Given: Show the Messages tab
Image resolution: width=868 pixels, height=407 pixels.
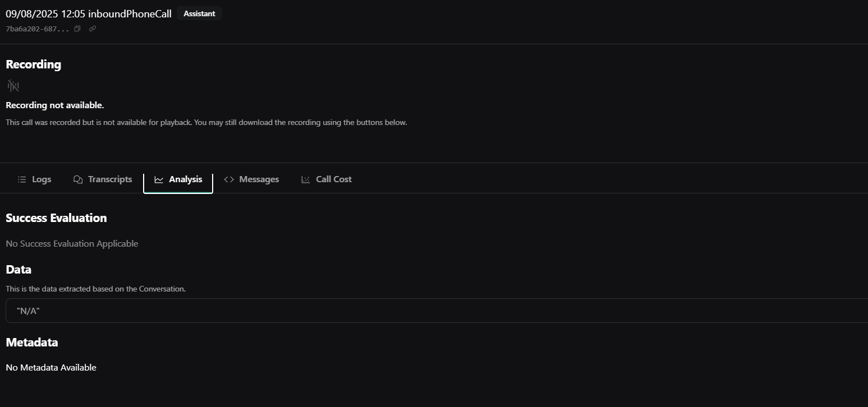Looking at the screenshot, I should [x=251, y=179].
